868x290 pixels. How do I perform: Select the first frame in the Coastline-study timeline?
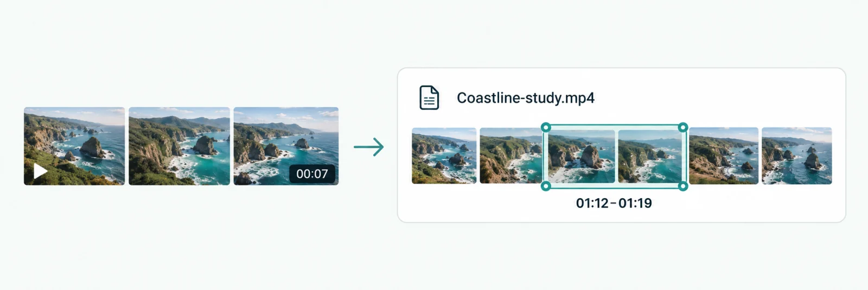444,155
